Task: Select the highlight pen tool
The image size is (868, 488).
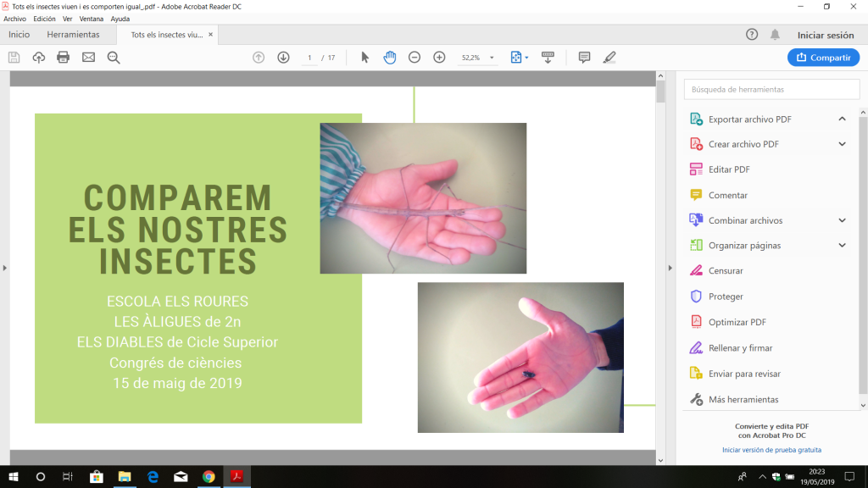Action: point(609,58)
